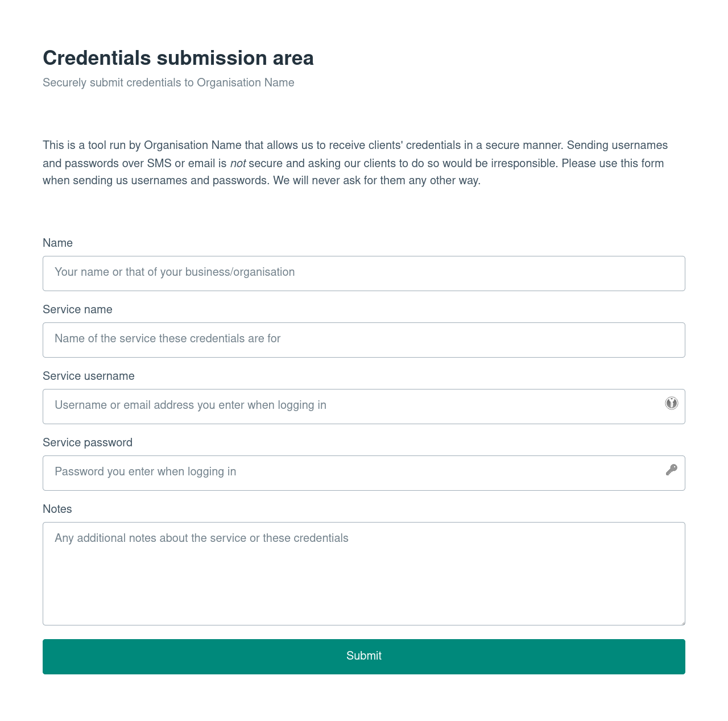The width and height of the screenshot is (728, 721).
Task: Click the "Name" field label
Action: [x=57, y=243]
